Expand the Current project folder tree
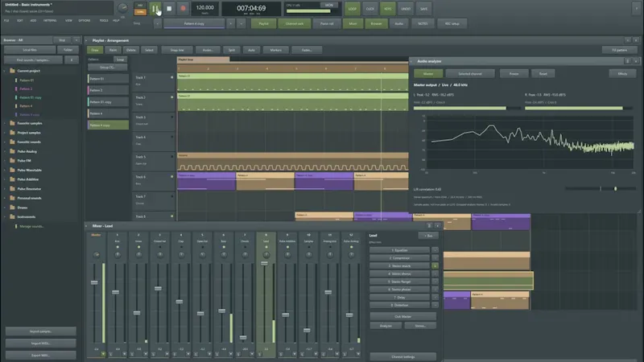This screenshot has width=644, height=362. pyautogui.click(x=5, y=71)
